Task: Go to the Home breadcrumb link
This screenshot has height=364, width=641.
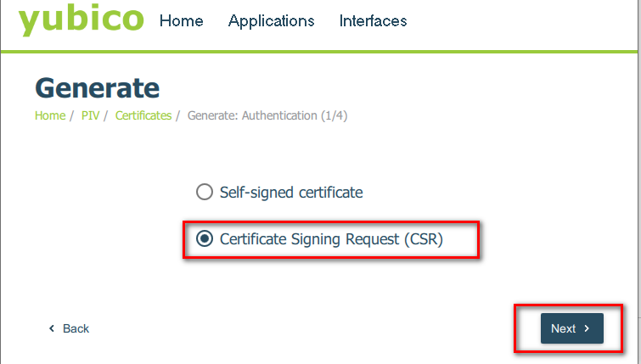Action: pyautogui.click(x=49, y=115)
